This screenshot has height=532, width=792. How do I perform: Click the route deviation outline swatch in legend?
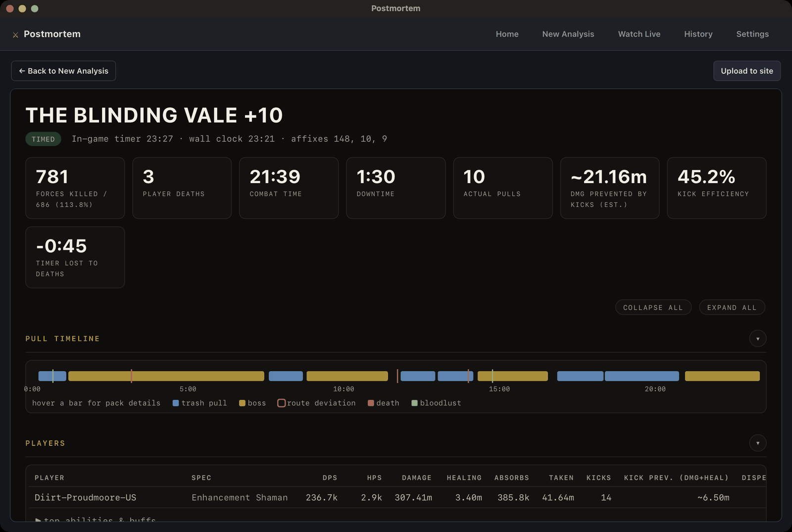(x=281, y=403)
